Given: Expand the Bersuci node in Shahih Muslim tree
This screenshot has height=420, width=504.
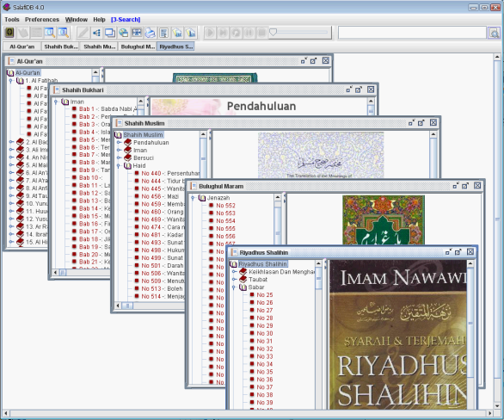Looking at the screenshot, I should pos(119,157).
